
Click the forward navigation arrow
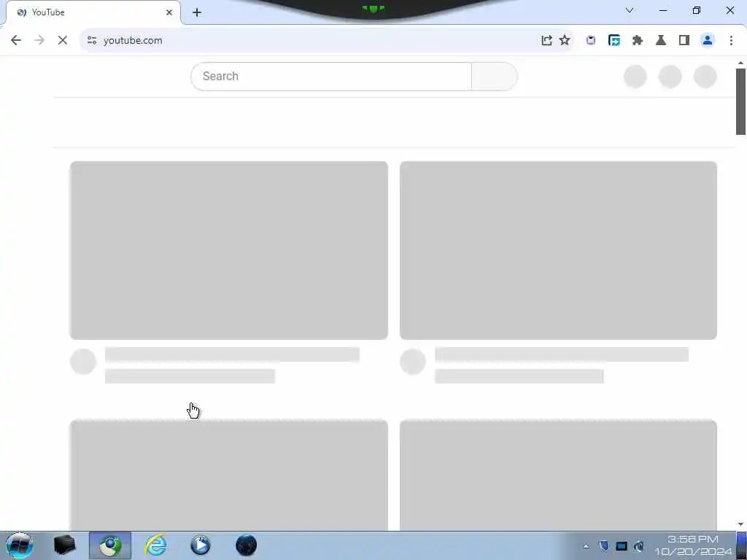pos(39,41)
